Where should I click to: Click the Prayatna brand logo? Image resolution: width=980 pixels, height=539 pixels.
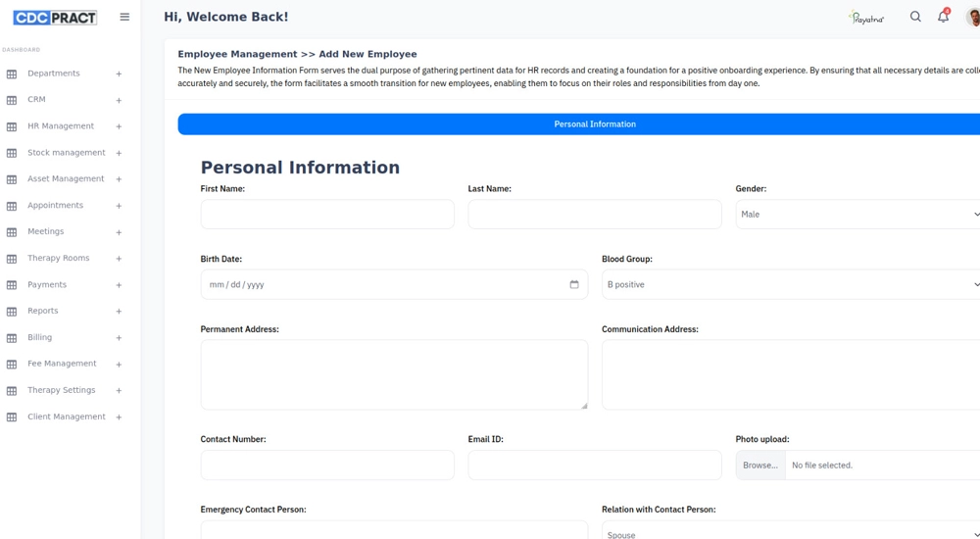pyautogui.click(x=866, y=18)
